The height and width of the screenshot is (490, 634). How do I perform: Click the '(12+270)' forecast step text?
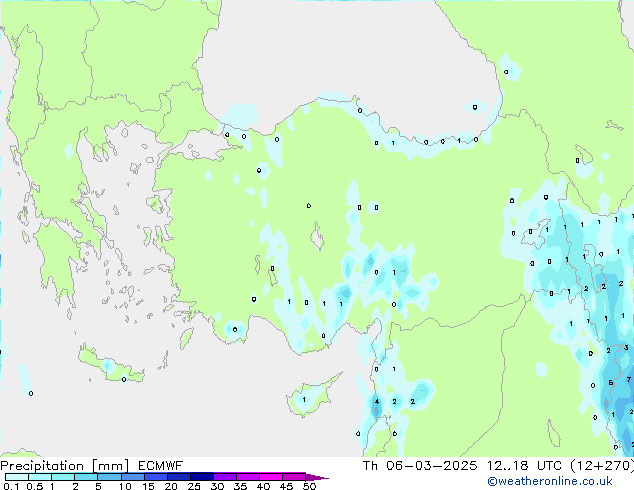pyautogui.click(x=602, y=466)
